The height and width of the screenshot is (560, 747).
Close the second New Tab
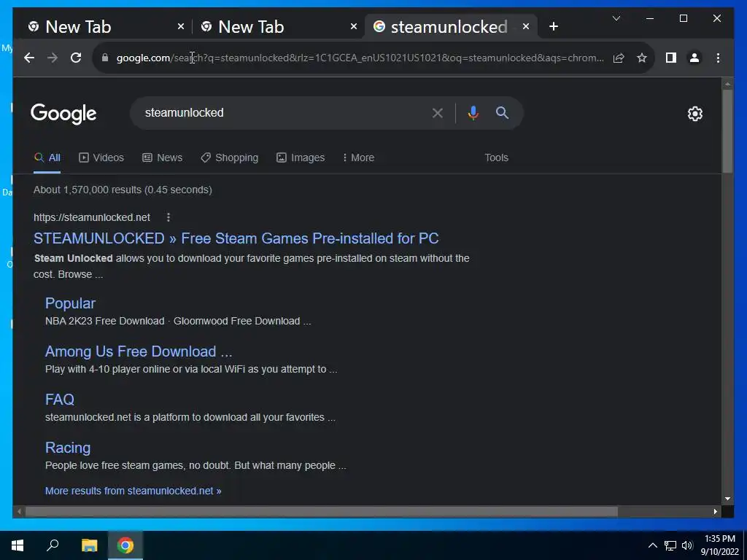[354, 27]
